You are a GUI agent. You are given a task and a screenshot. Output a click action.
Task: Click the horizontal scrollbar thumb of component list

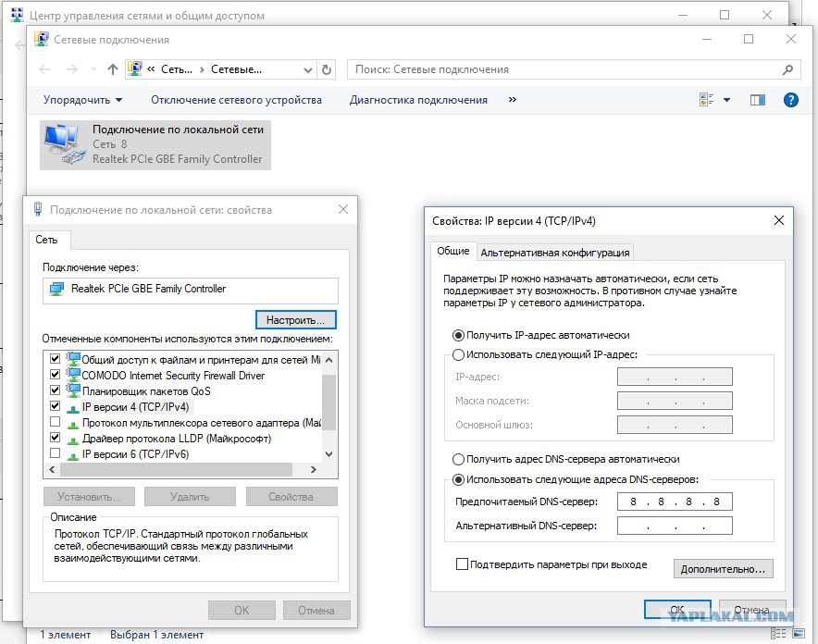tap(176, 470)
